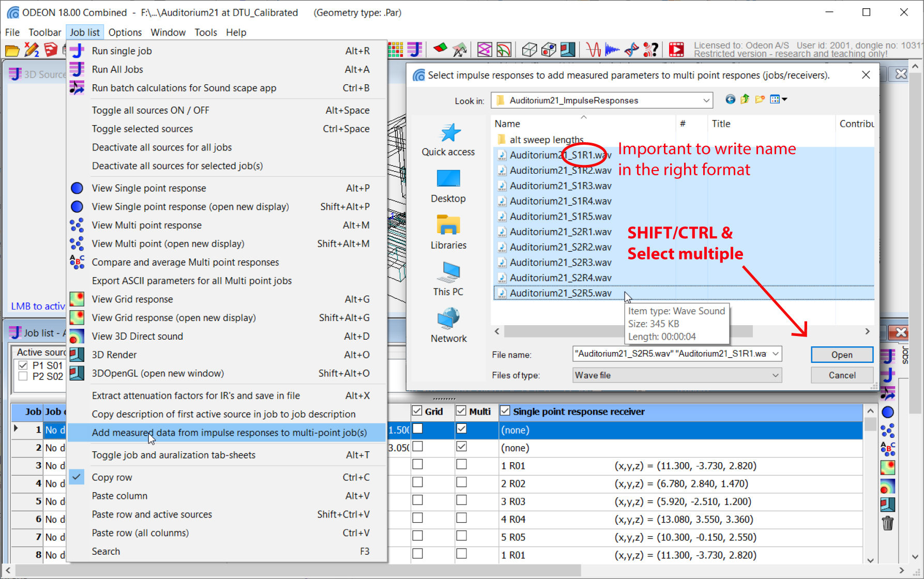Click the question mark help toolbar icon

pos(650,50)
